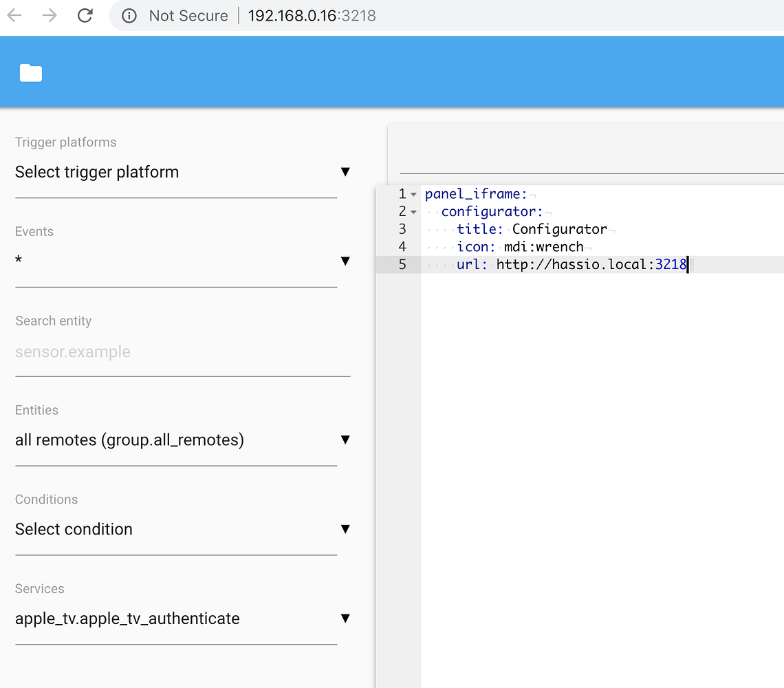Click the dropdown caret beside Entities field
784x688 pixels.
pos(345,440)
